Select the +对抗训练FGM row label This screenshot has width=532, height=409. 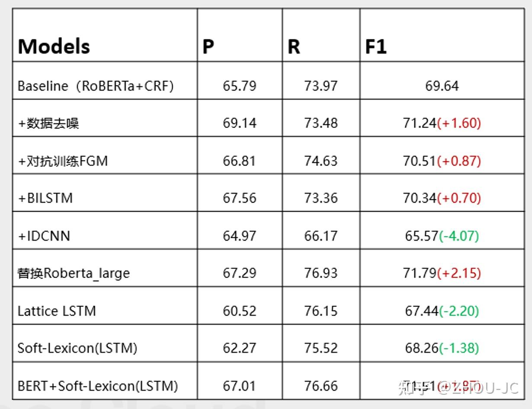(63, 161)
